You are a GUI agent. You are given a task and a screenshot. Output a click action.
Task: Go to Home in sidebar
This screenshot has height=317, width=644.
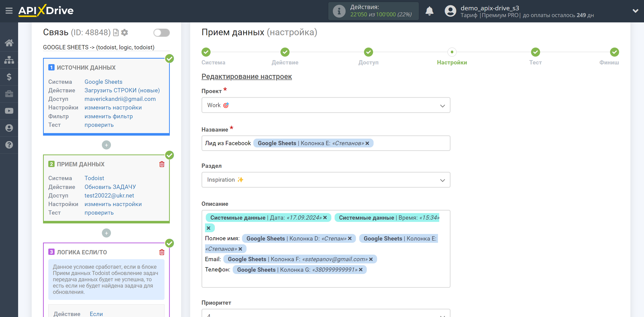tap(9, 43)
